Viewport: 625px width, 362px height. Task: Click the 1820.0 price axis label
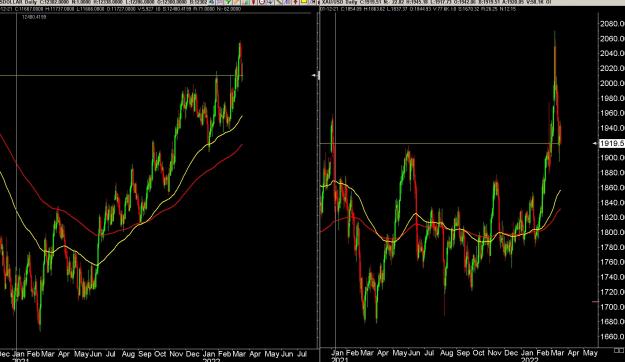point(612,217)
